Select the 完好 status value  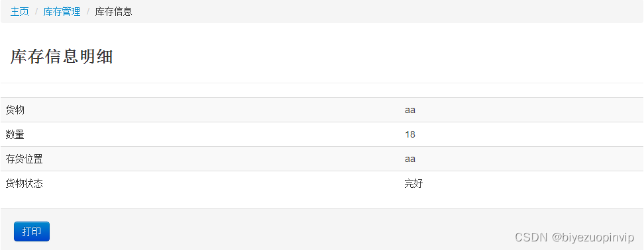pyautogui.click(x=413, y=184)
